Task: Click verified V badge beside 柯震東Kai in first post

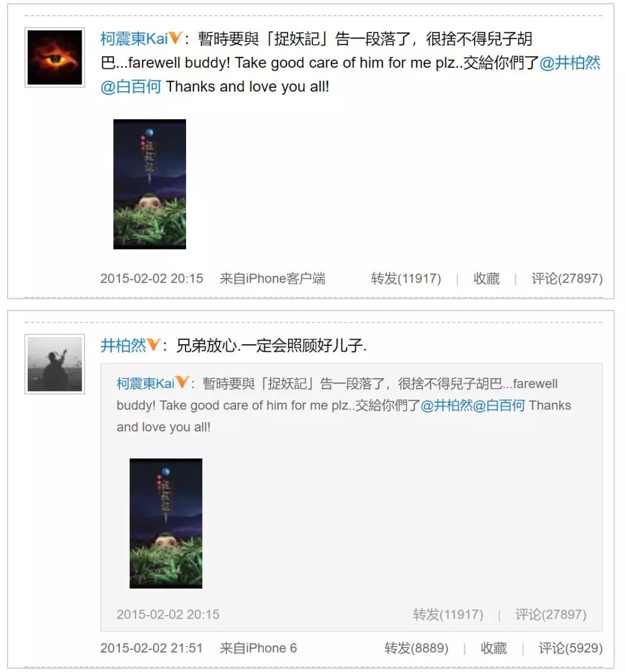Action: point(176,39)
